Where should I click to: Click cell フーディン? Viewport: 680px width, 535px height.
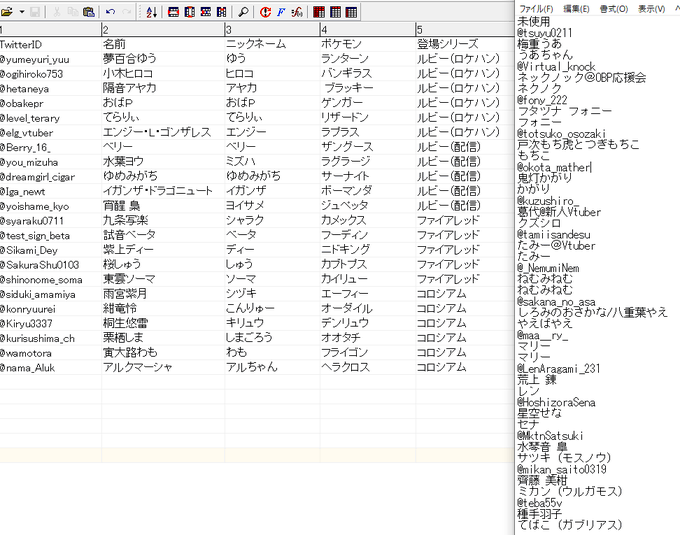368,235
